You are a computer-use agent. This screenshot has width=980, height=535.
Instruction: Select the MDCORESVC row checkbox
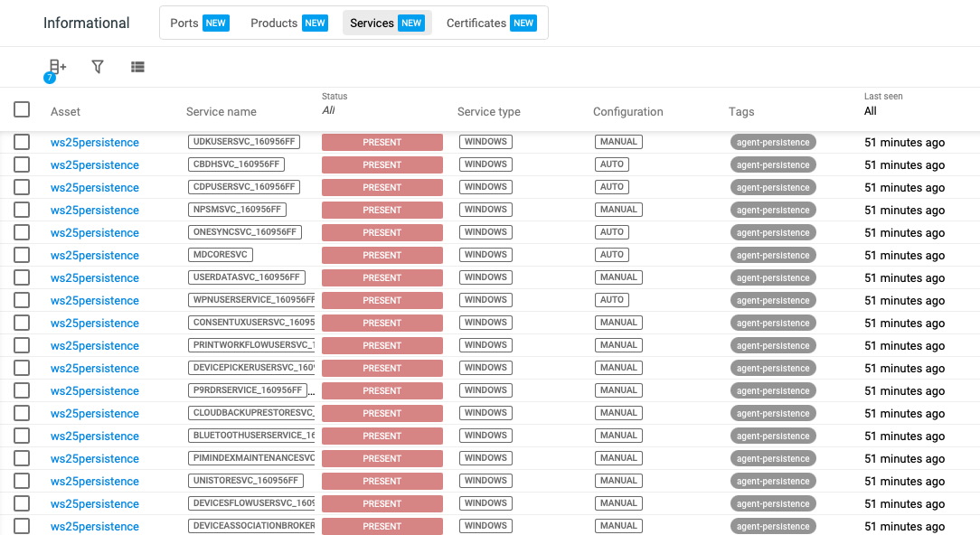coord(22,255)
